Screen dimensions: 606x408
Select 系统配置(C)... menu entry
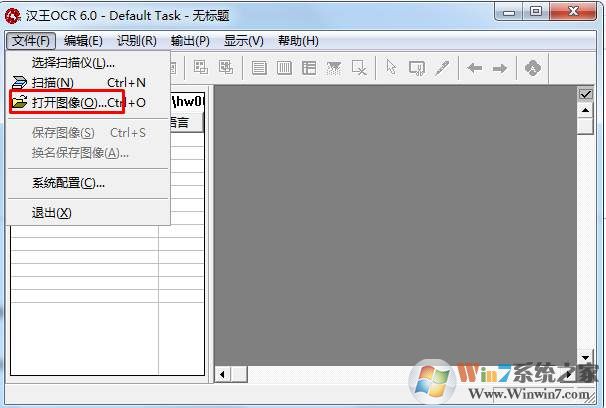click(x=89, y=183)
